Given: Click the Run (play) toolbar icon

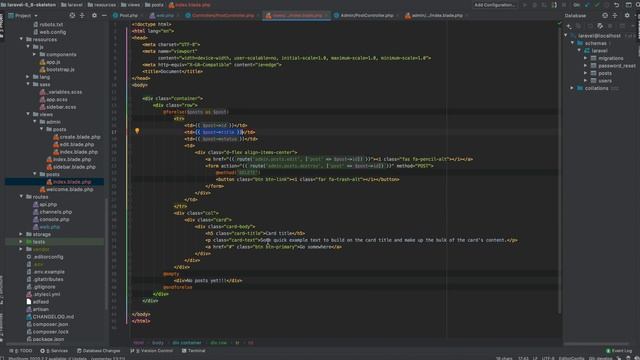Looking at the screenshot, I should tap(524, 5).
